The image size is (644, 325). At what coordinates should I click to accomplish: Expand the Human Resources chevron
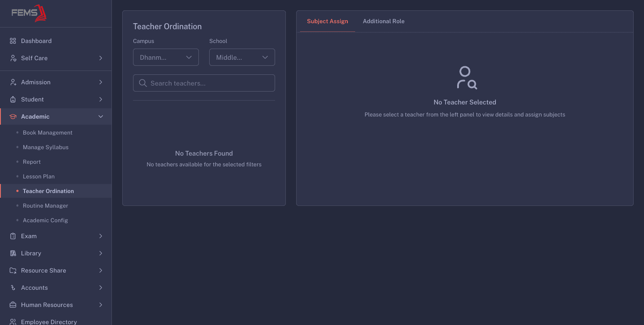(x=101, y=305)
